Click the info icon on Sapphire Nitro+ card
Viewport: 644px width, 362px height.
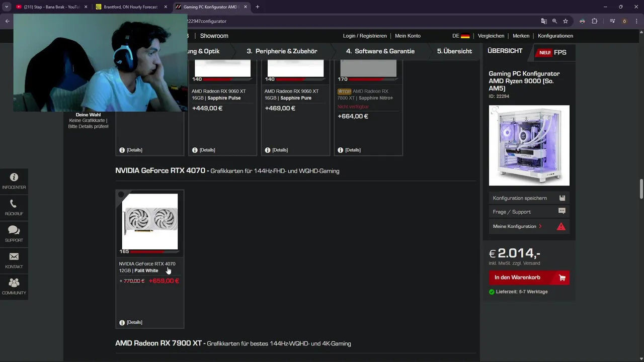pos(341,150)
